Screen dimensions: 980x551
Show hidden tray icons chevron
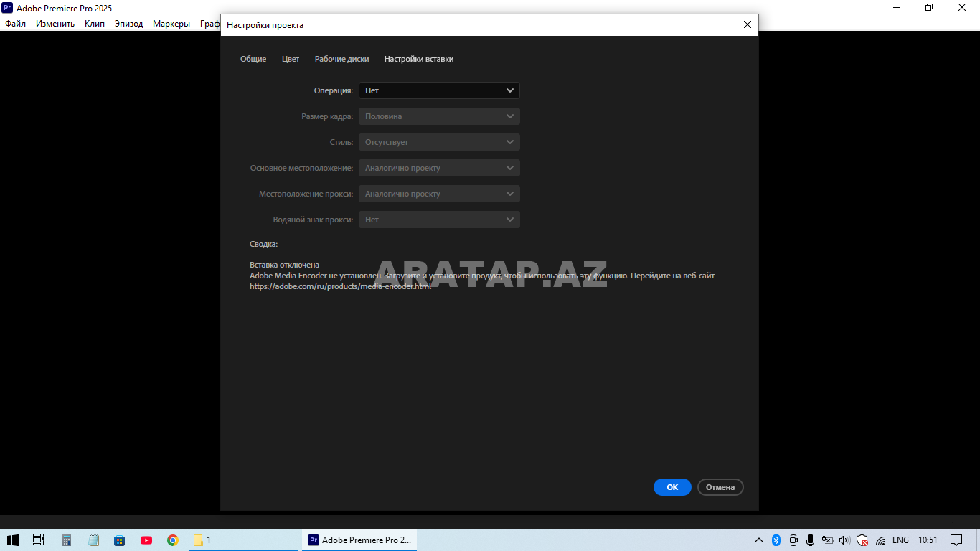pyautogui.click(x=759, y=540)
